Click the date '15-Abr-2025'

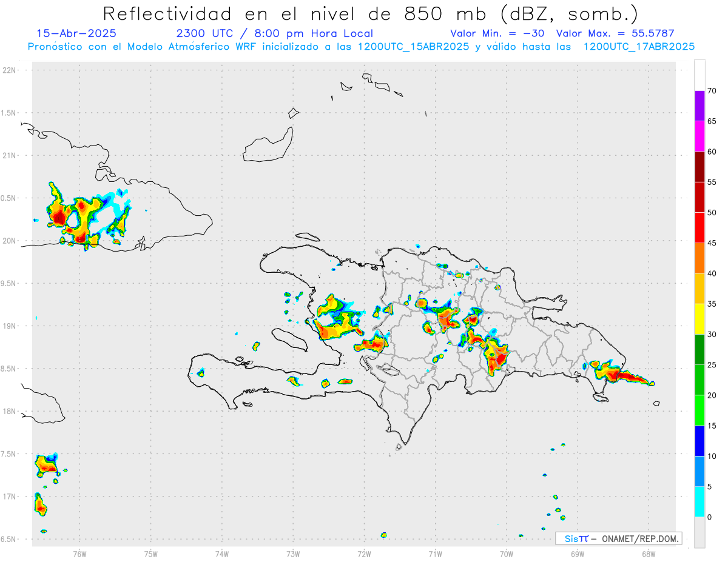tap(76, 33)
